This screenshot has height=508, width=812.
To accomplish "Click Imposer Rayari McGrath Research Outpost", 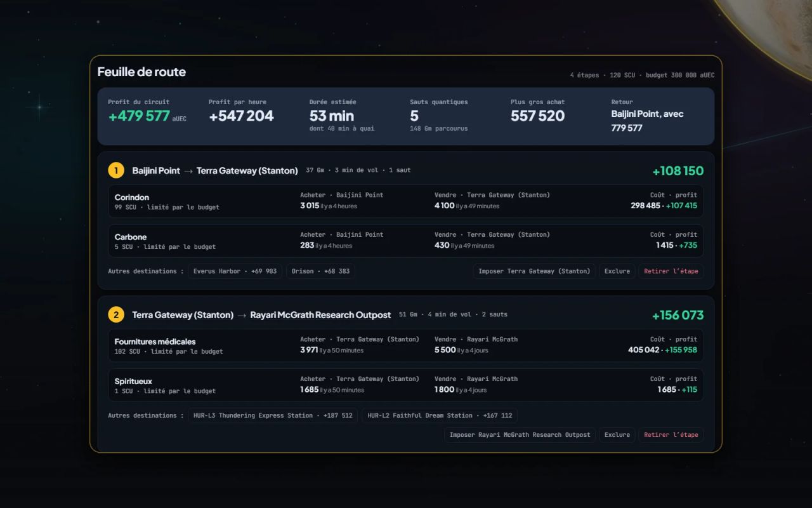I will pyautogui.click(x=520, y=435).
